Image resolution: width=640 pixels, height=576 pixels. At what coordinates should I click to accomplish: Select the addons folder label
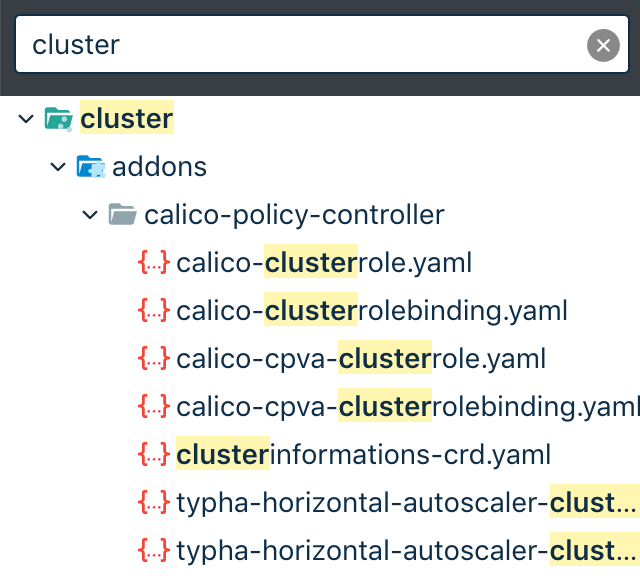coord(159,166)
